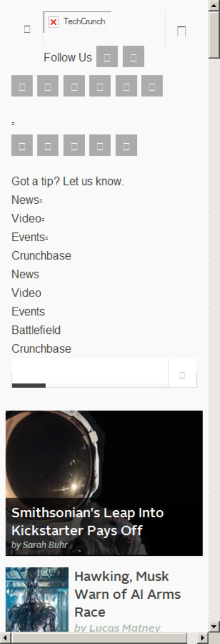Click first social icon beside Follow Us
220x644 pixels.
[x=107, y=57]
